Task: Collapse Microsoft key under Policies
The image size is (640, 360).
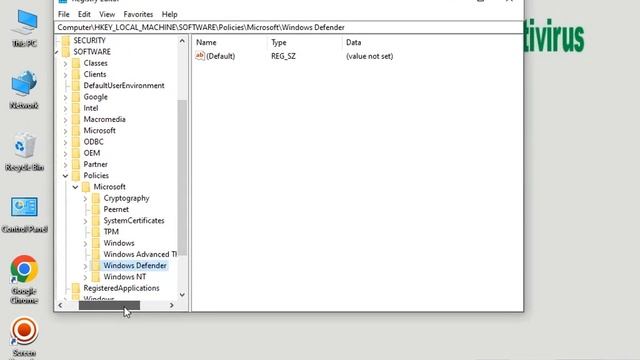Action: tap(76, 187)
